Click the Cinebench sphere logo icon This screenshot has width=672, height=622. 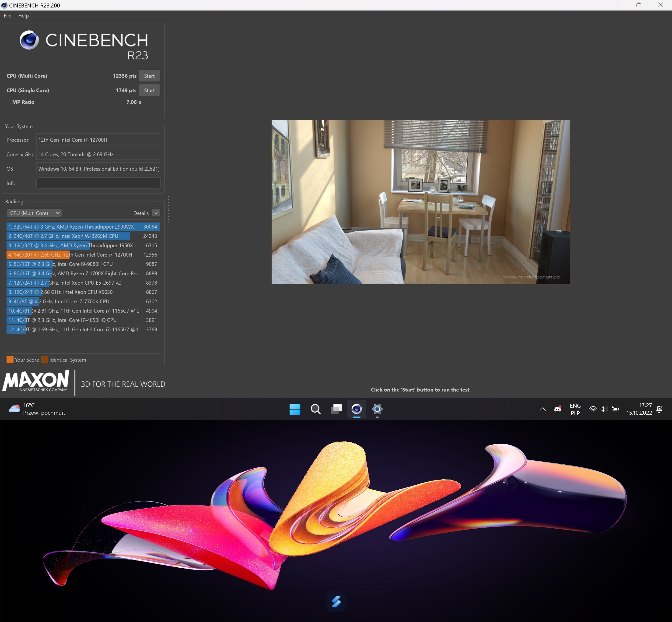pos(29,40)
